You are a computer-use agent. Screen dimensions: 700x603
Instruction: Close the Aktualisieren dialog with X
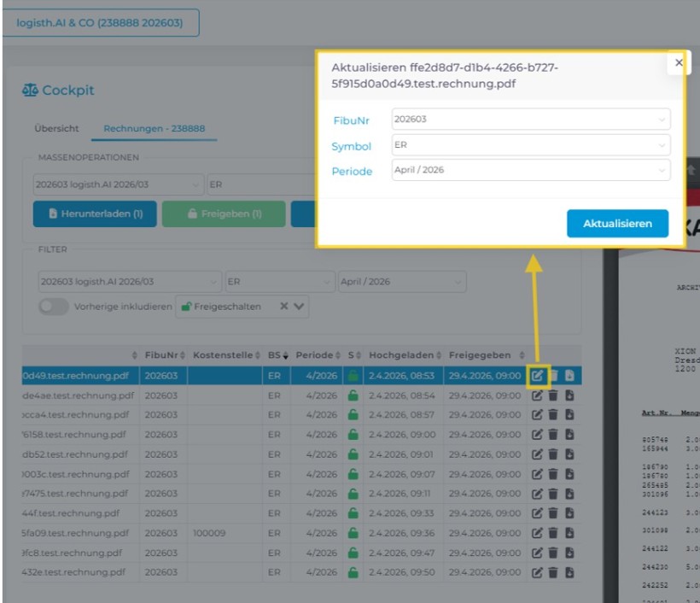tap(679, 62)
